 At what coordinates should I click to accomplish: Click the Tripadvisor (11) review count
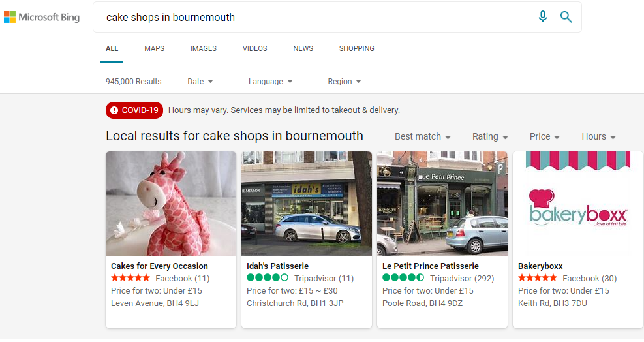point(324,278)
